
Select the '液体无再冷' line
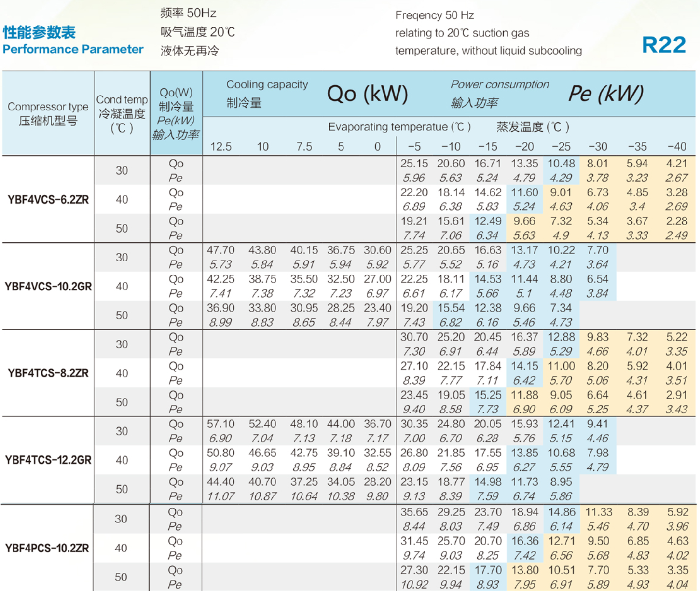click(190, 51)
